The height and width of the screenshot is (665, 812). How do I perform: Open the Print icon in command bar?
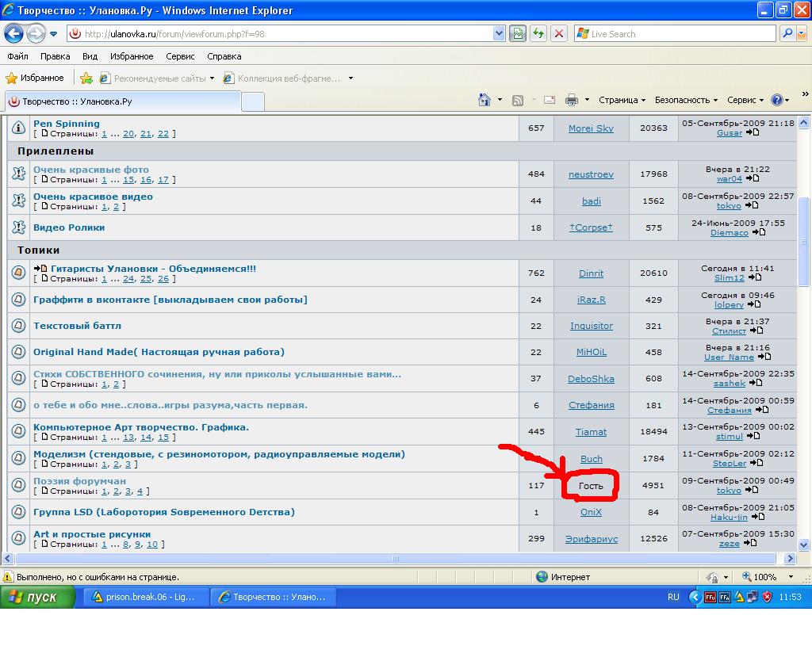click(x=571, y=100)
